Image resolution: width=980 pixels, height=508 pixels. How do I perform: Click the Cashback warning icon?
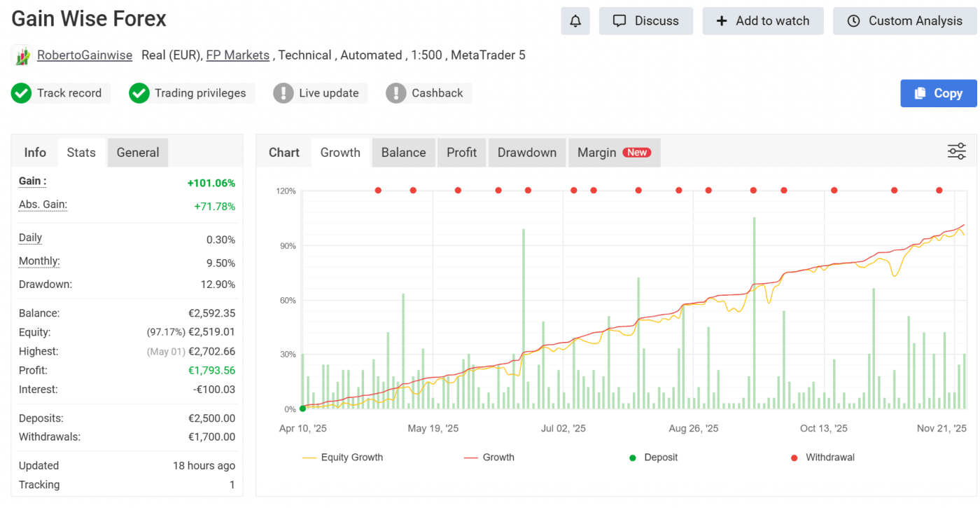396,93
